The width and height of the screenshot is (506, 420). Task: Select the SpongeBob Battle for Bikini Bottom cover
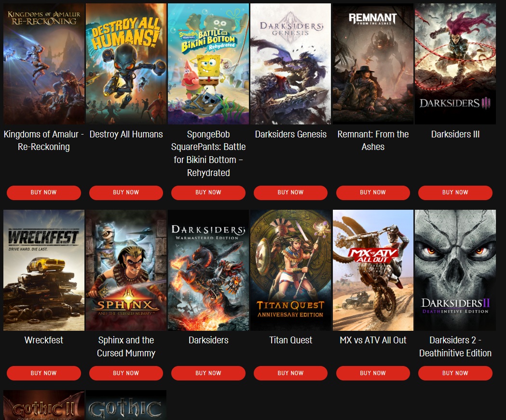[208, 64]
